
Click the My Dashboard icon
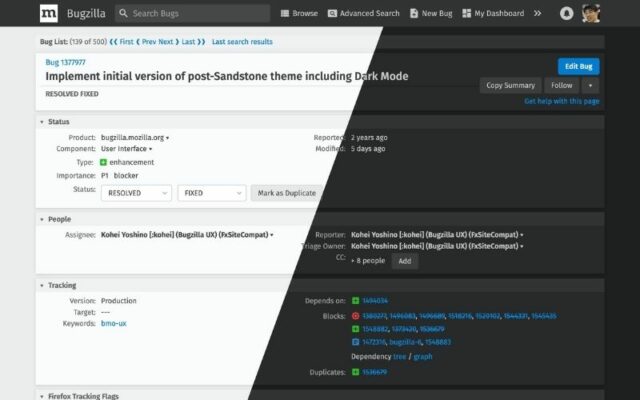(x=466, y=13)
